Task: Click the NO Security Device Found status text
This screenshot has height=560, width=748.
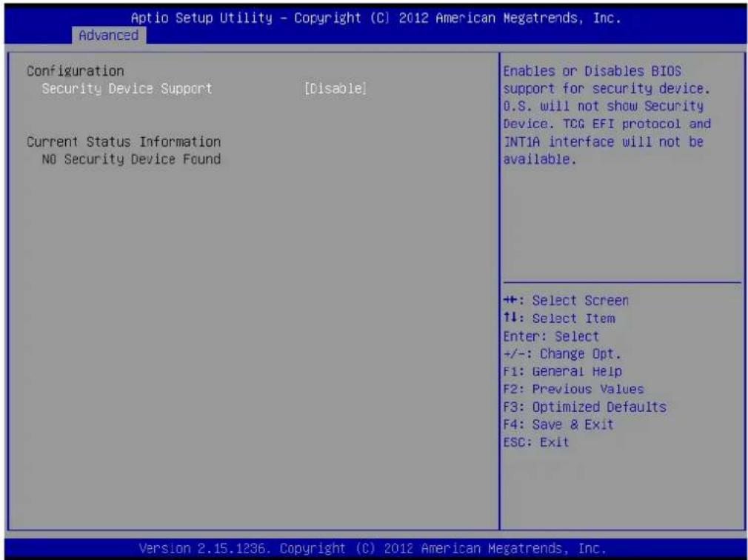Action: coord(131,159)
